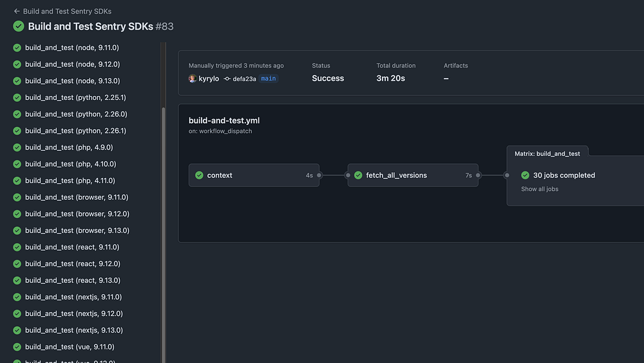Select build_and_test (php, 4.10.0) job
The height and width of the screenshot is (363, 644).
coord(70,164)
